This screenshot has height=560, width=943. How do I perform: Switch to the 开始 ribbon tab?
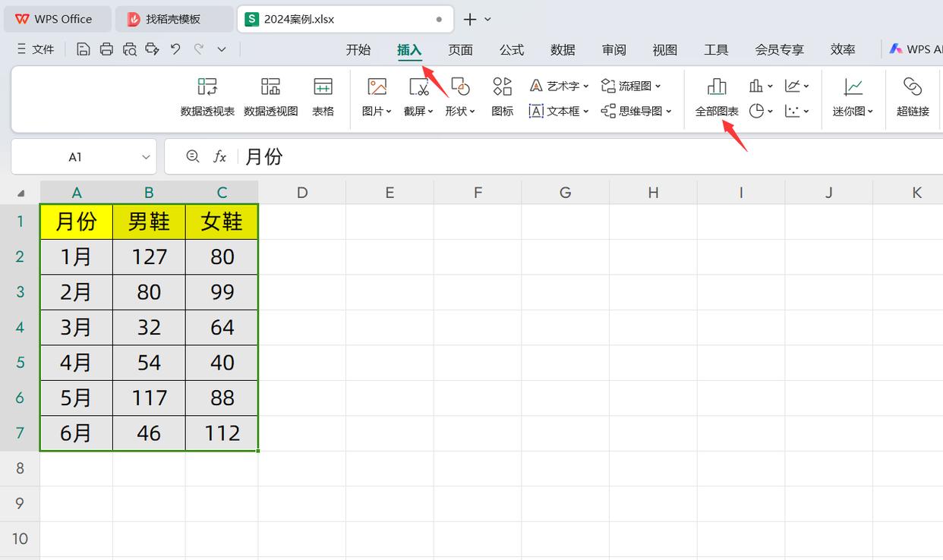[358, 49]
